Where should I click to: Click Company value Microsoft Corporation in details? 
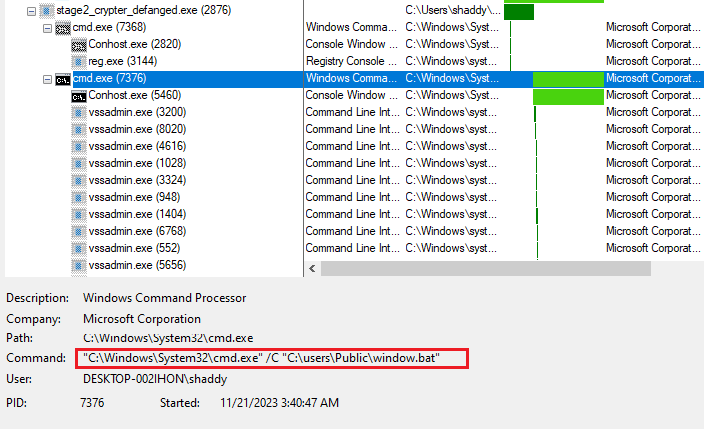142,319
